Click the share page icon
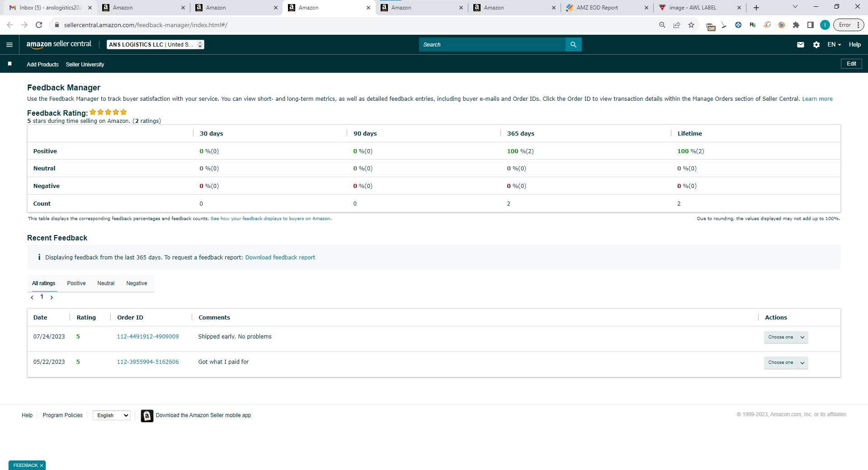The height and width of the screenshot is (470, 868). 677,25
